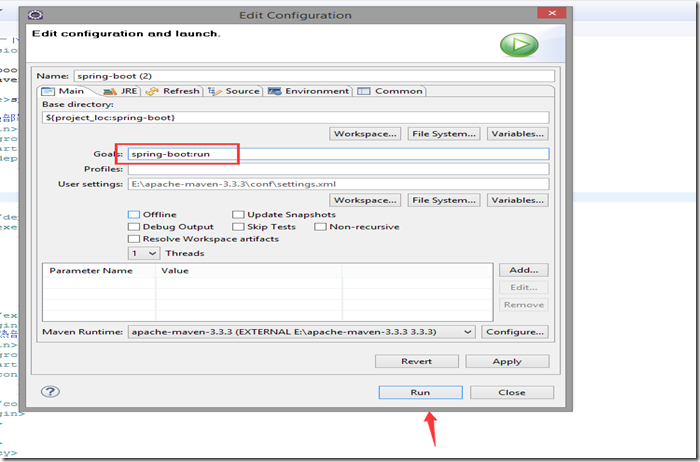Click the Eclipse icon in dialog title bar
The image size is (700, 462).
point(35,15)
